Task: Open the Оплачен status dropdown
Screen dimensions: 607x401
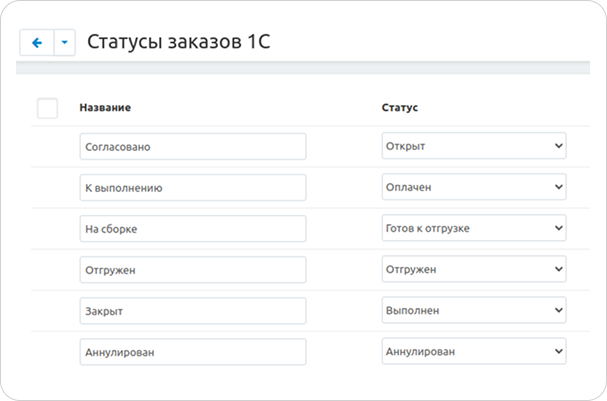Action: [x=474, y=187]
